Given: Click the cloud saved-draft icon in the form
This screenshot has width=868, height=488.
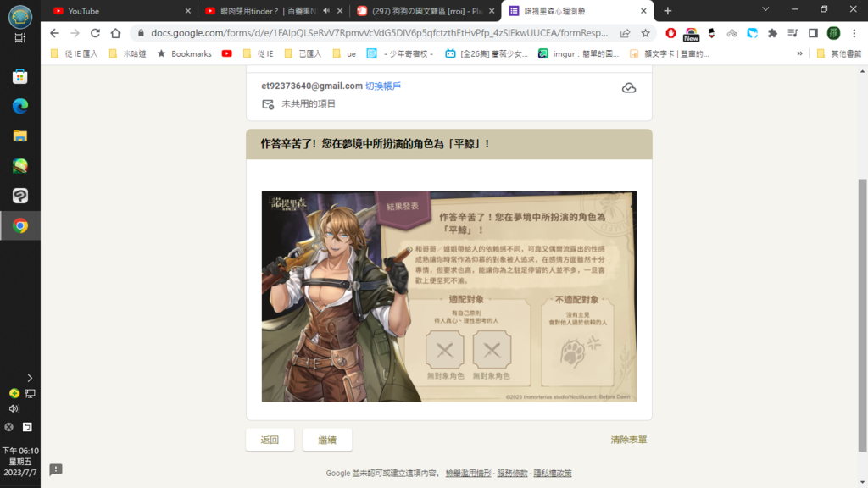Looking at the screenshot, I should click(629, 88).
